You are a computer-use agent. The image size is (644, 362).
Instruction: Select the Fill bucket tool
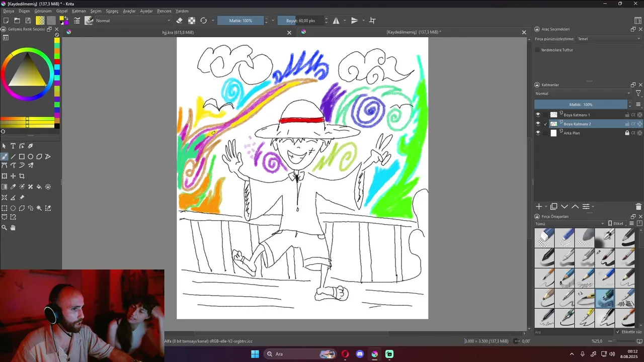(x=39, y=187)
